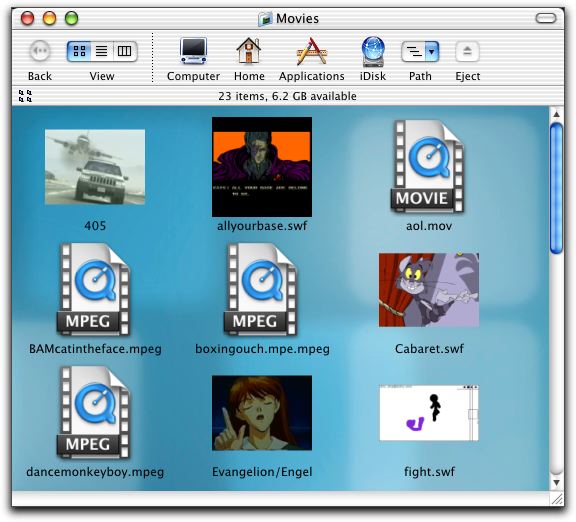The height and width of the screenshot is (522, 576).
Task: Select the 405 movie thumbnail
Action: [95, 166]
